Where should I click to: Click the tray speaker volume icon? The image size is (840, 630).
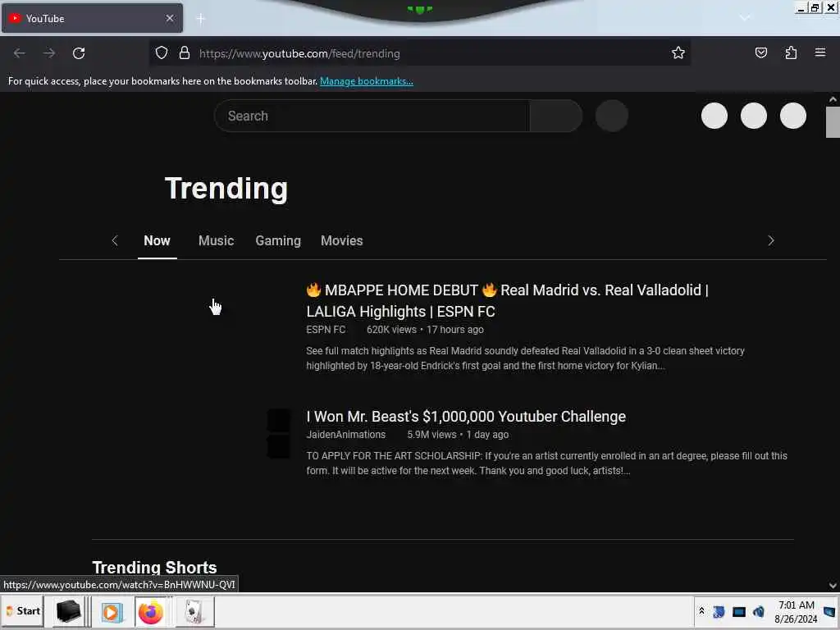(759, 611)
